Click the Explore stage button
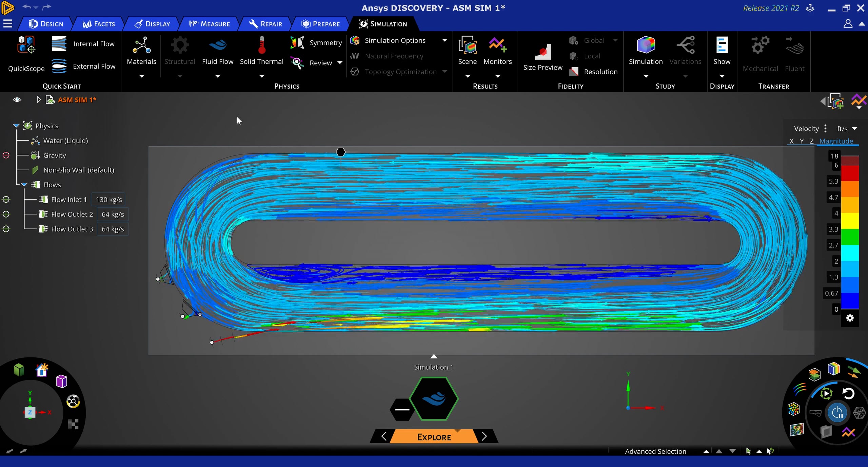The width and height of the screenshot is (868, 467). point(434,436)
